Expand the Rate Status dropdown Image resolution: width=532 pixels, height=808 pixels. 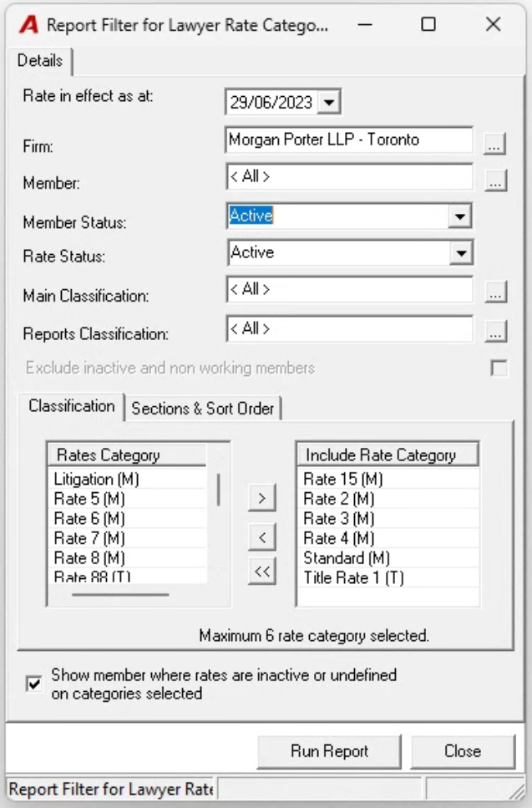(x=460, y=253)
